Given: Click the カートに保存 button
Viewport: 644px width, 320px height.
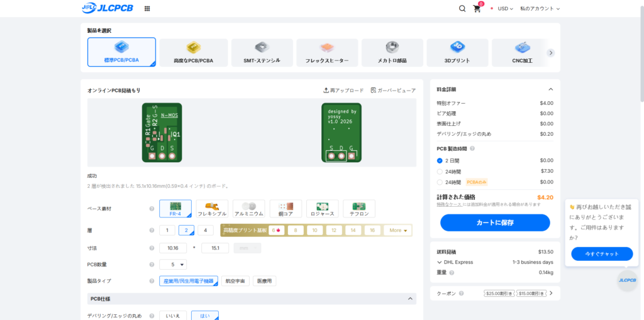Looking at the screenshot, I should click(495, 223).
